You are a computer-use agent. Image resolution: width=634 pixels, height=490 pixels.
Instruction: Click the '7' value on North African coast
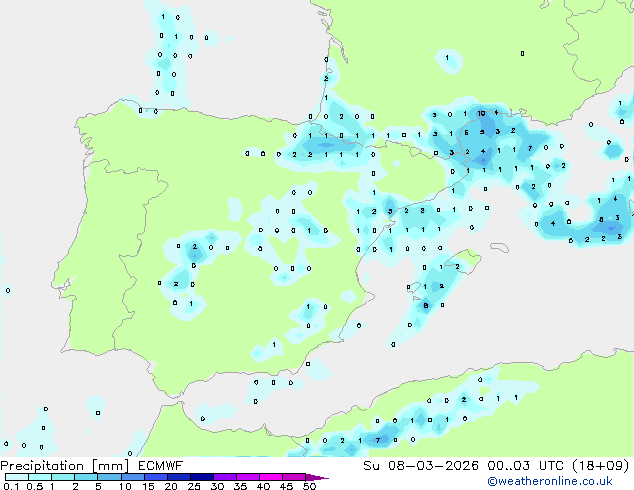pos(378,440)
